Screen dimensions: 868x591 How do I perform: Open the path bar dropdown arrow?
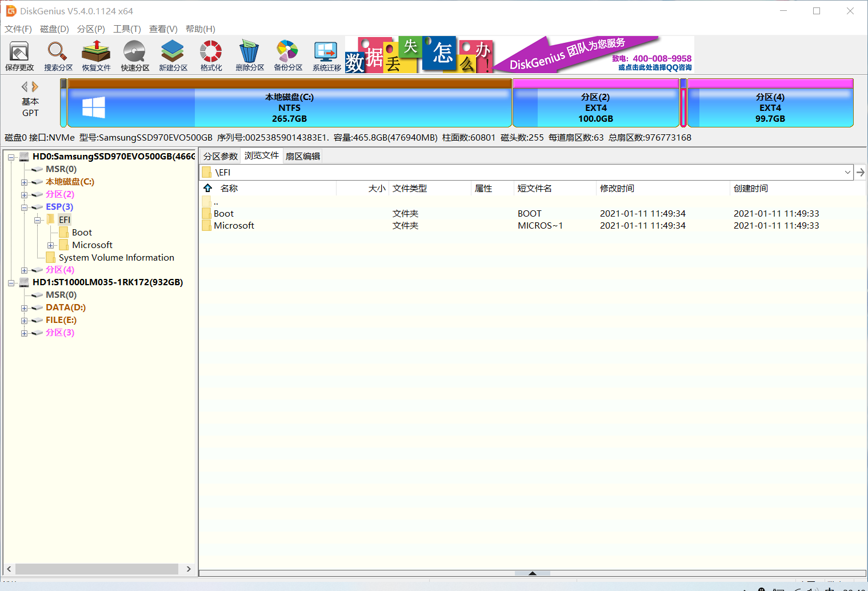847,173
